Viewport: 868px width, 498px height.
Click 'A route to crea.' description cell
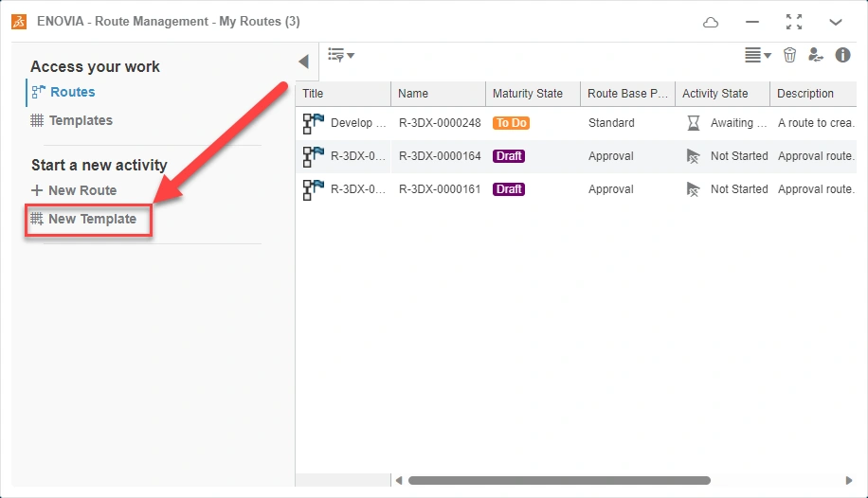[x=816, y=123]
